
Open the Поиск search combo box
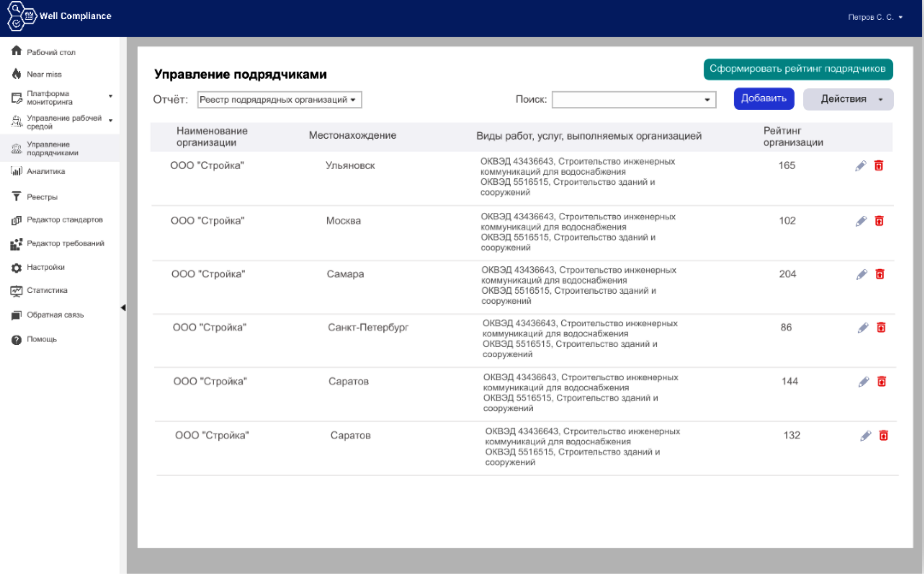[x=634, y=100]
